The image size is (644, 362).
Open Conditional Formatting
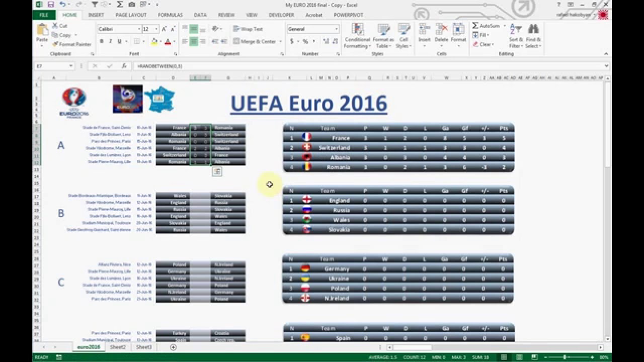(x=357, y=36)
